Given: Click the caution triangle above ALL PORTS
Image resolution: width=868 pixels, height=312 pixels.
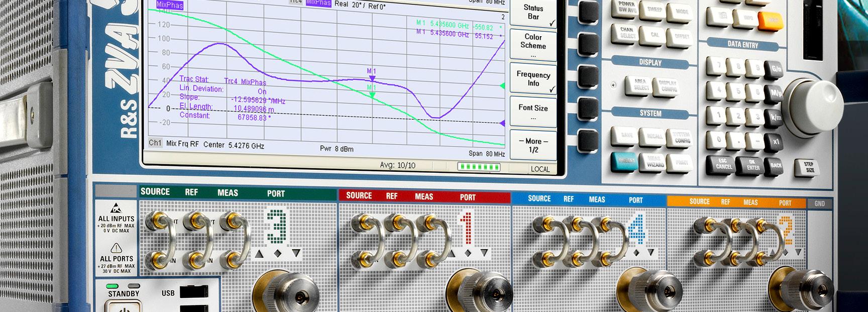Looking at the screenshot, I should click(x=116, y=248).
